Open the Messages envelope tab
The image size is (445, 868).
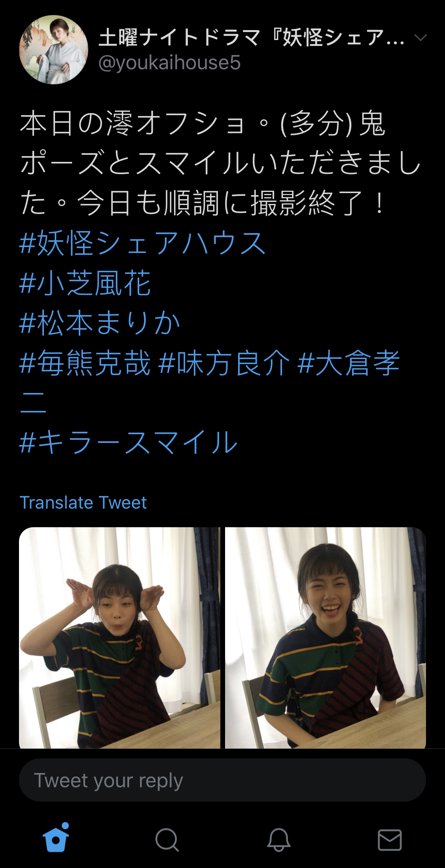(x=390, y=839)
